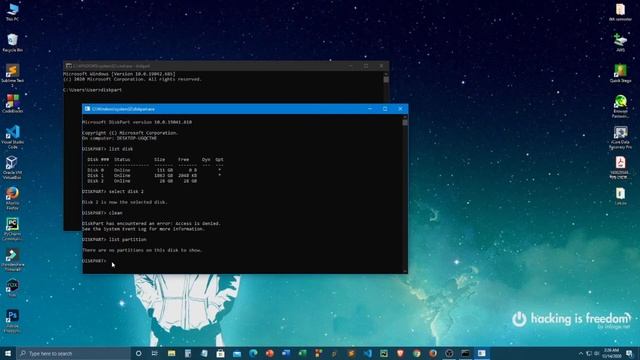This screenshot has width=640, height=360.
Task: Open PyCharm from taskbar
Action: (384, 353)
